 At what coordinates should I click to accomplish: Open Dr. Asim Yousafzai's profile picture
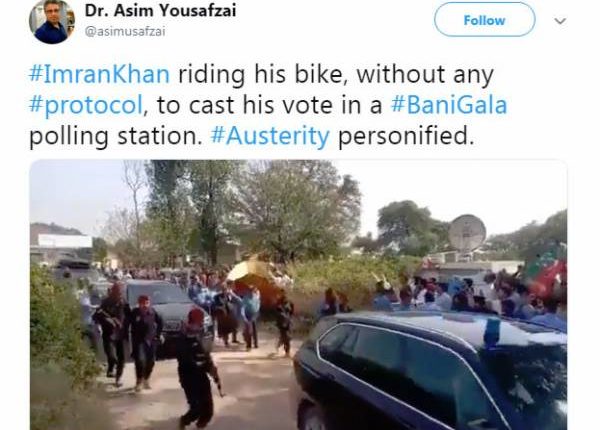click(52, 21)
